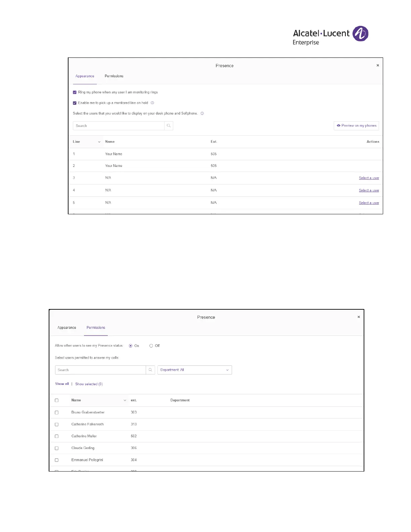Click the search magnifier icon in Appearance

pos(169,126)
